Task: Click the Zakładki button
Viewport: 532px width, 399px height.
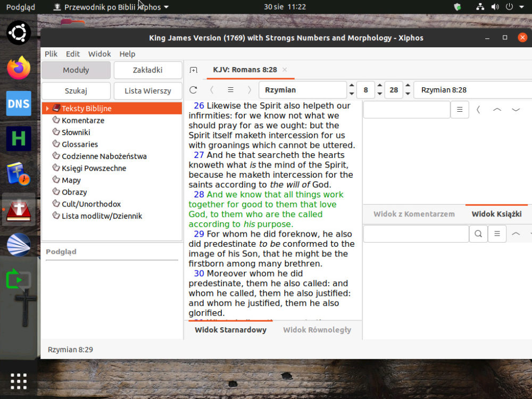Action: 147,70
